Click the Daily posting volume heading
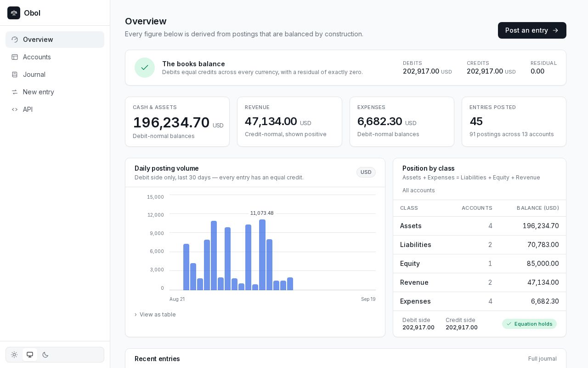This screenshot has height=368, width=588. click(167, 168)
